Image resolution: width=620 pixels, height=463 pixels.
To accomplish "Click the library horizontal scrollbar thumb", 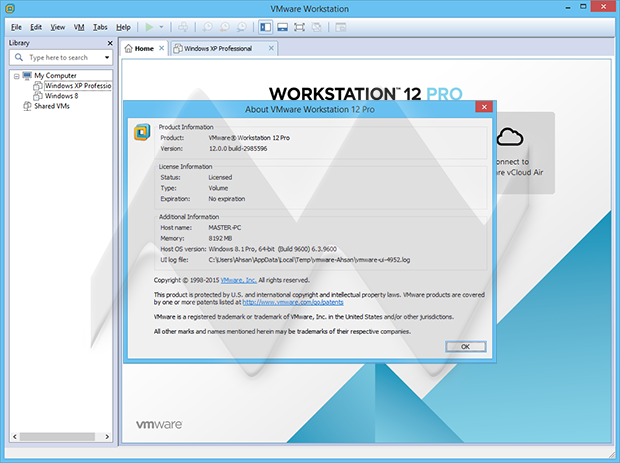I will (57, 437).
